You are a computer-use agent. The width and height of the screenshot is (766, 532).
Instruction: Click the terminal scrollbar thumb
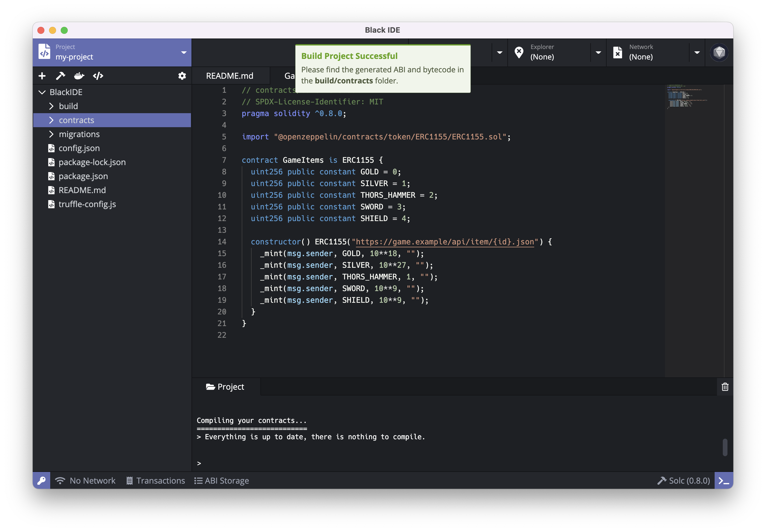tap(725, 447)
